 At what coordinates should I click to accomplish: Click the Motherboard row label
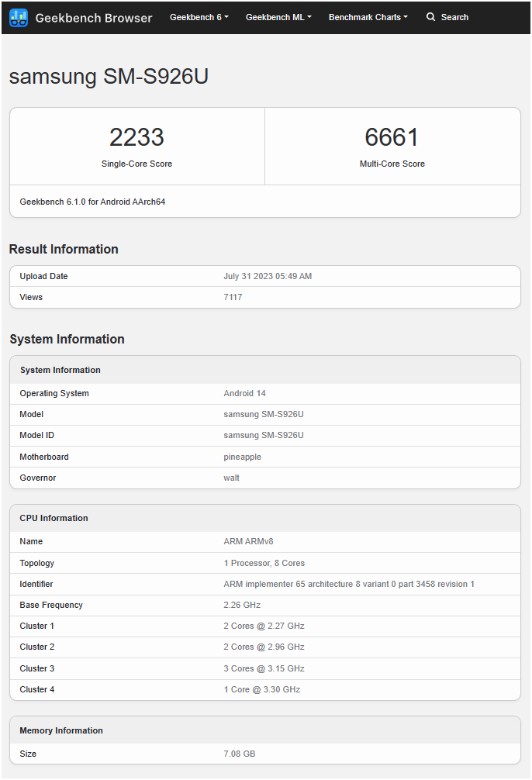click(44, 457)
